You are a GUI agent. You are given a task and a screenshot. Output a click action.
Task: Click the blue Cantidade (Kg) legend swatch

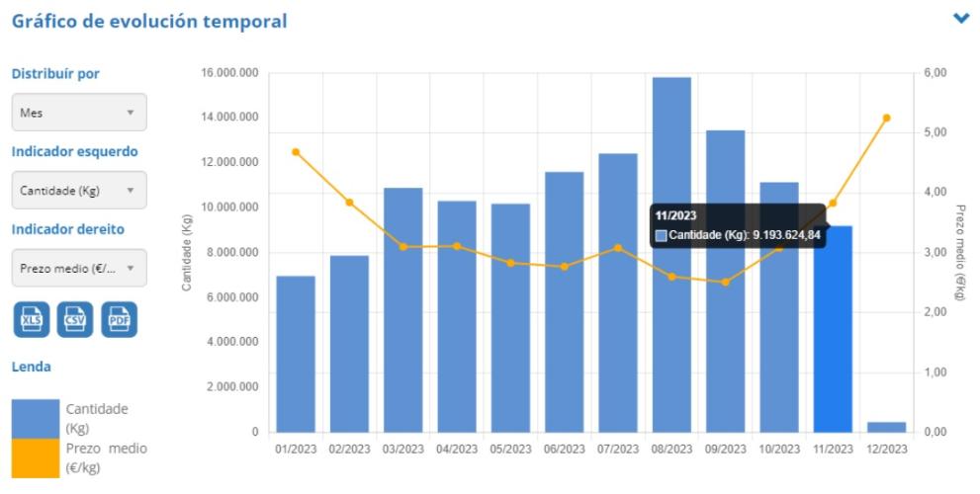pyautogui.click(x=36, y=419)
